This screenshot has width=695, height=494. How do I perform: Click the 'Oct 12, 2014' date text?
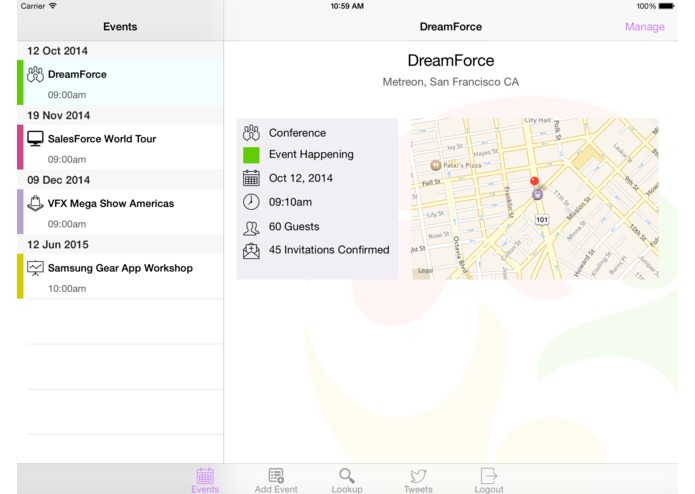(x=301, y=178)
